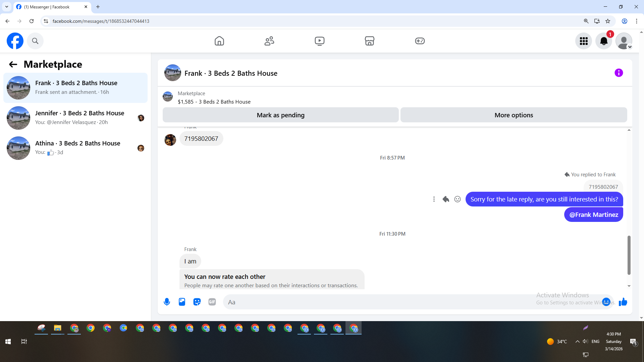This screenshot has width=644, height=362.
Task: Click Frank's avatar beside phone number
Action: (170, 140)
